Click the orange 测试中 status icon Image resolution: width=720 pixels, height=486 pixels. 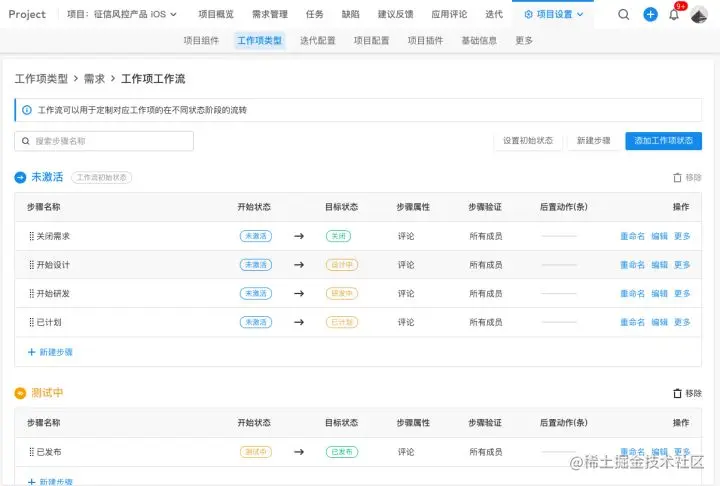(20, 393)
